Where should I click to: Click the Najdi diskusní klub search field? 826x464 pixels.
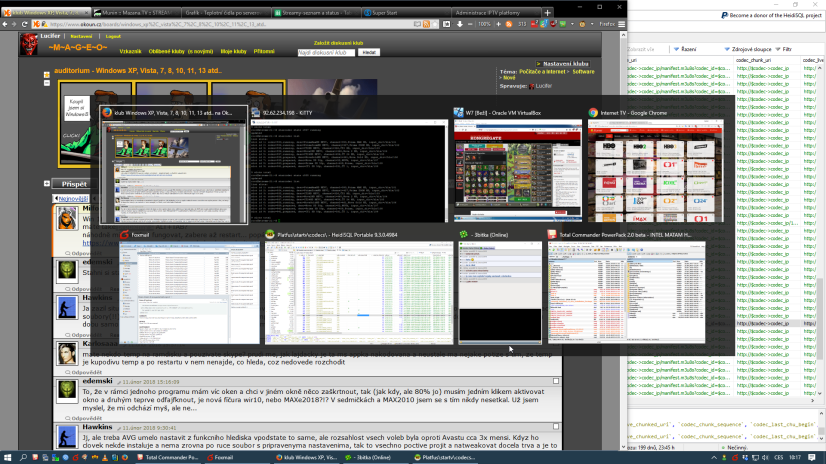[x=326, y=53]
